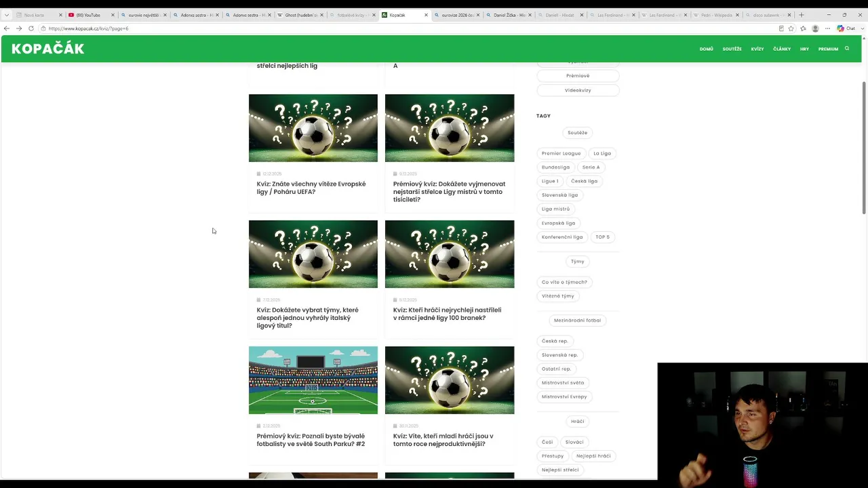The image size is (868, 488).
Task: Open quiz about Evropská liga winners
Action: [311, 188]
